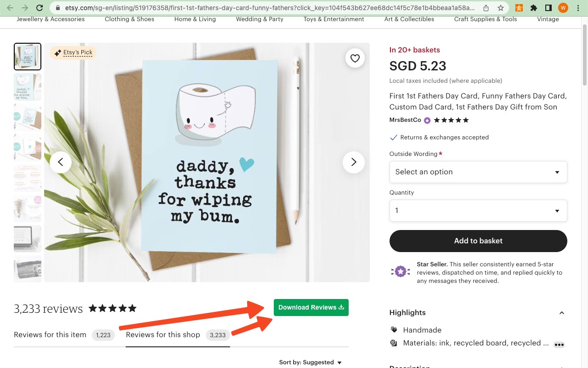588x368 pixels.
Task: Click Add to basket button
Action: 478,241
